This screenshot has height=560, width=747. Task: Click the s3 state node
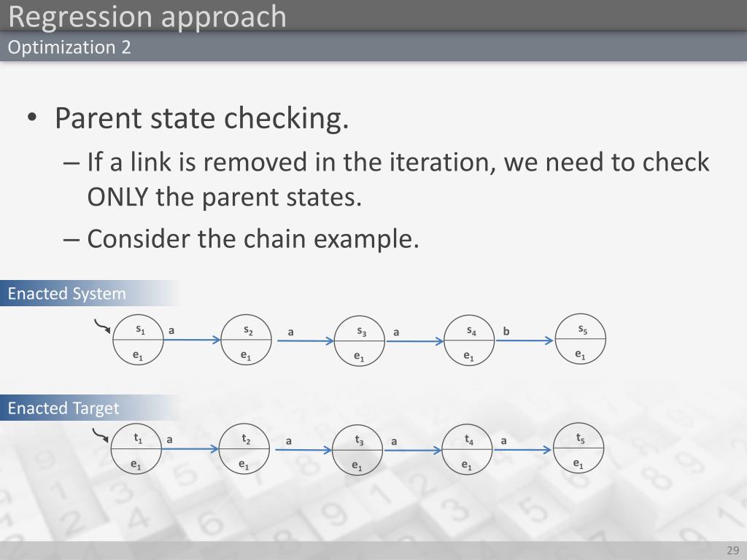coord(359,341)
